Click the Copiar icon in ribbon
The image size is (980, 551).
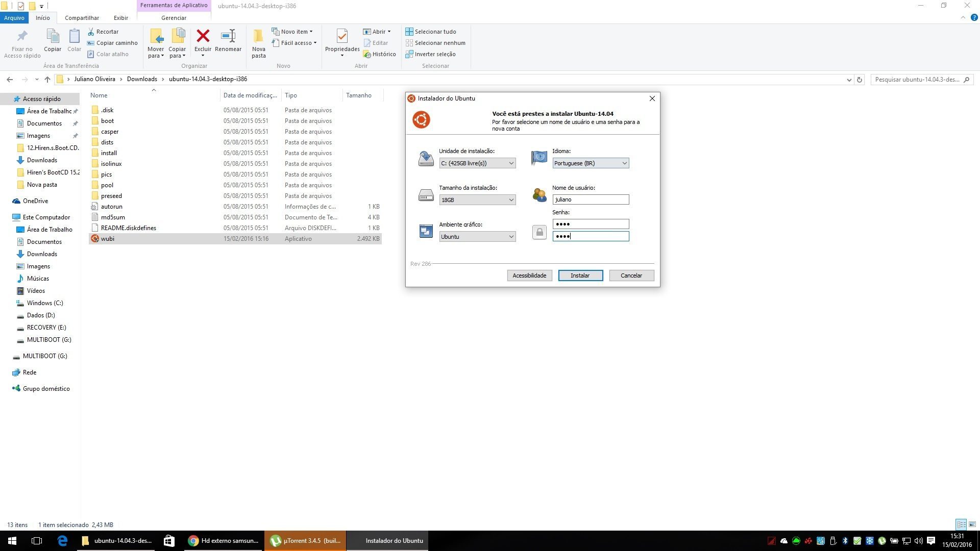click(x=53, y=36)
